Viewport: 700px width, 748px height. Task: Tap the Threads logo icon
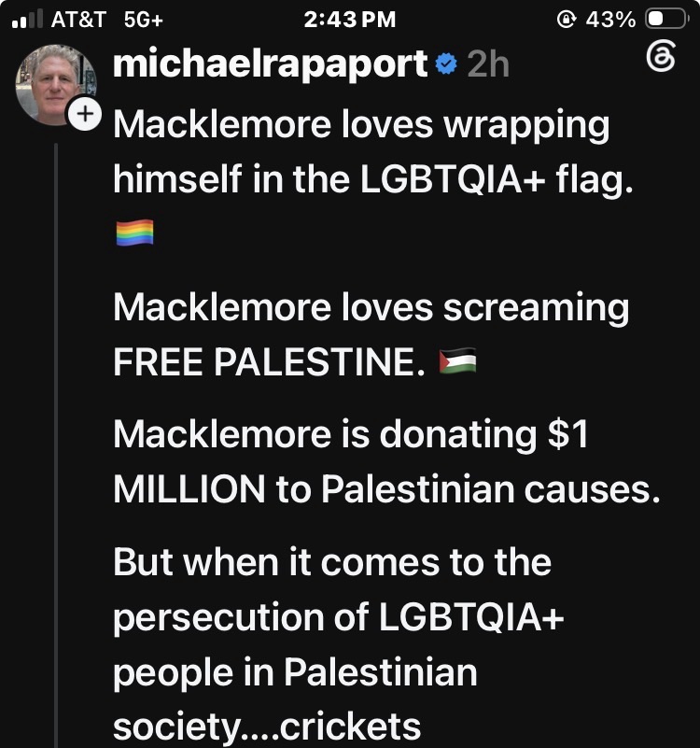coord(661,56)
